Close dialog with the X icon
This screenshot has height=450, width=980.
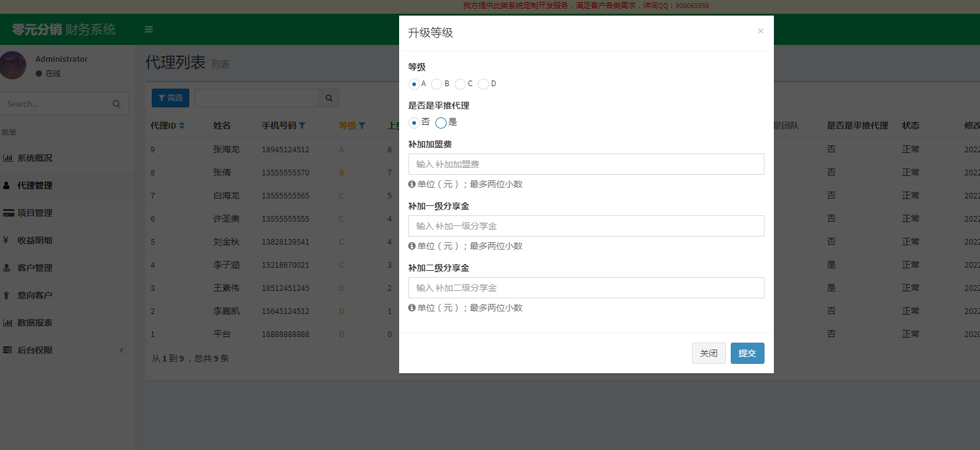(760, 31)
